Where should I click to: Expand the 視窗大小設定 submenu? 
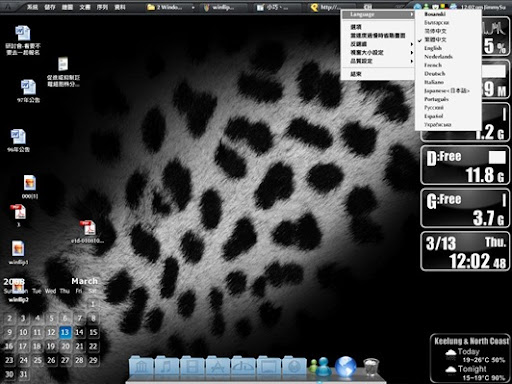click(377, 52)
